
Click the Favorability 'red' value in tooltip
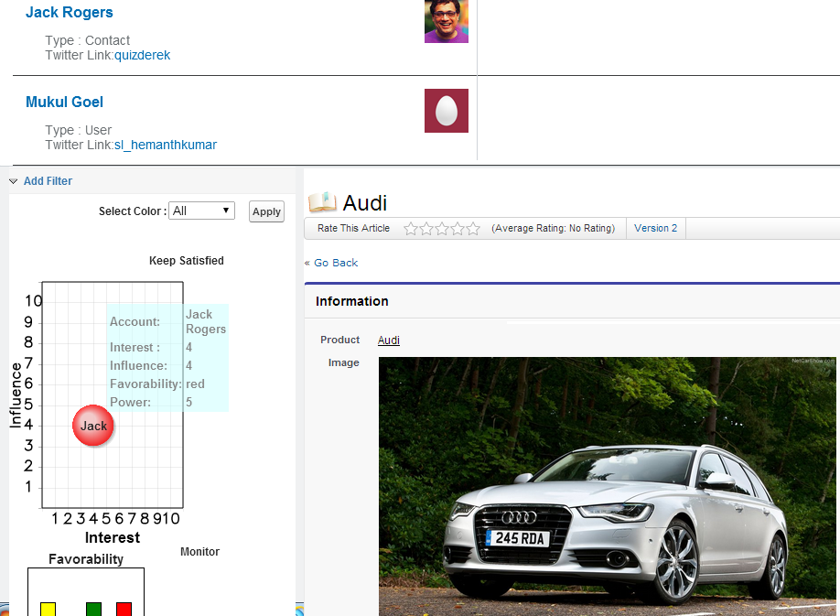coord(195,384)
